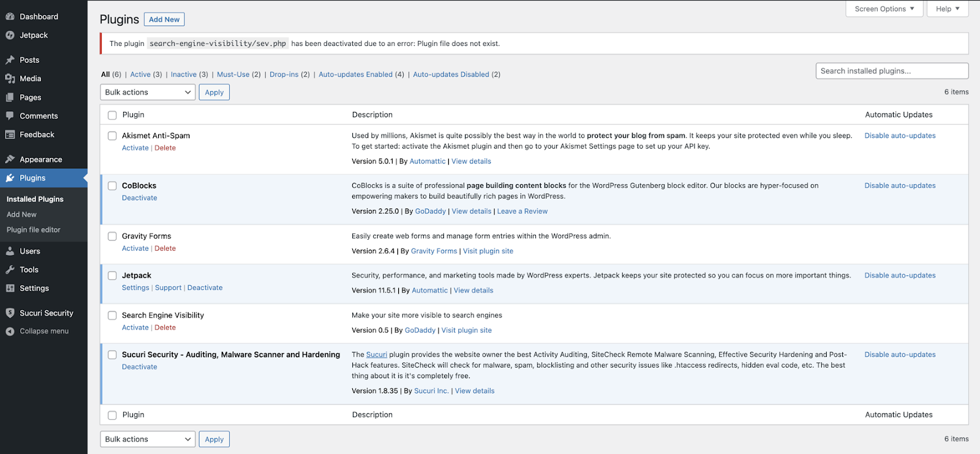Viewport: 980px width, 454px height.
Task: Open GoDaddy author link for CoBlocks
Action: tap(431, 212)
